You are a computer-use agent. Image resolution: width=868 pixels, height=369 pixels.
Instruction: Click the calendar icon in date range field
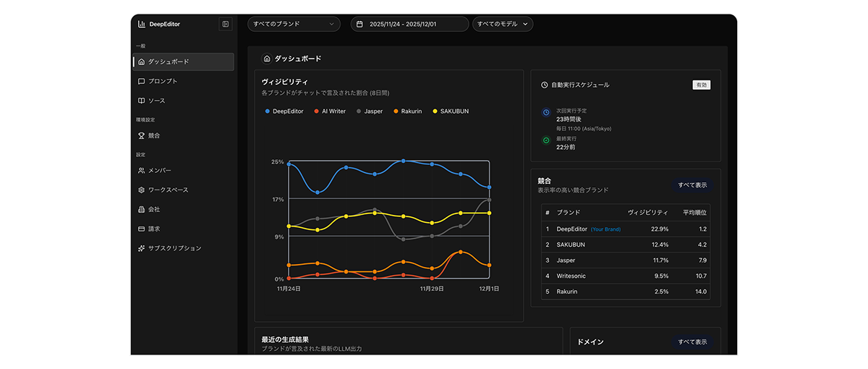pyautogui.click(x=360, y=24)
